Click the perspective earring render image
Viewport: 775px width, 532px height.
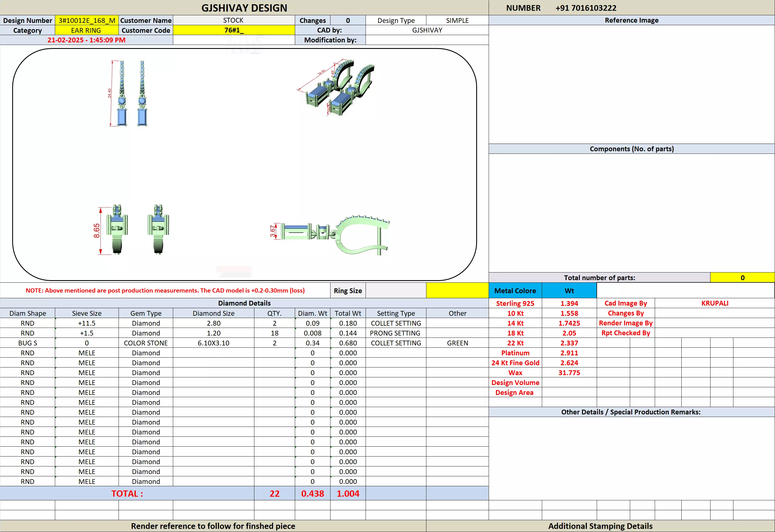click(337, 88)
